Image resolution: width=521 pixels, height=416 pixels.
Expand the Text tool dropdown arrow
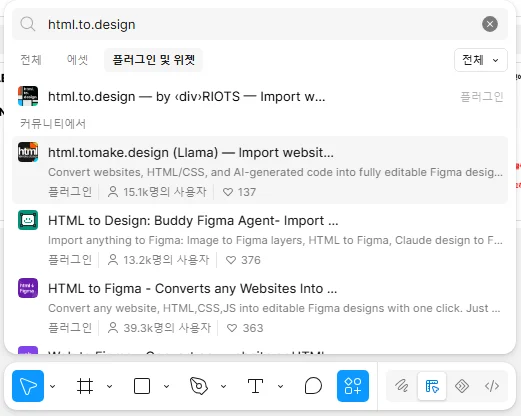coord(280,386)
